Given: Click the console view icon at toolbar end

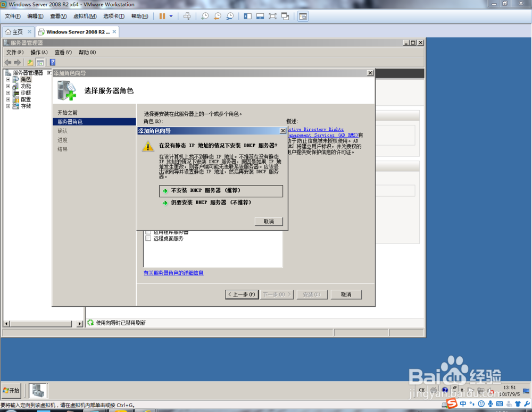Looking at the screenshot, I should [303, 16].
